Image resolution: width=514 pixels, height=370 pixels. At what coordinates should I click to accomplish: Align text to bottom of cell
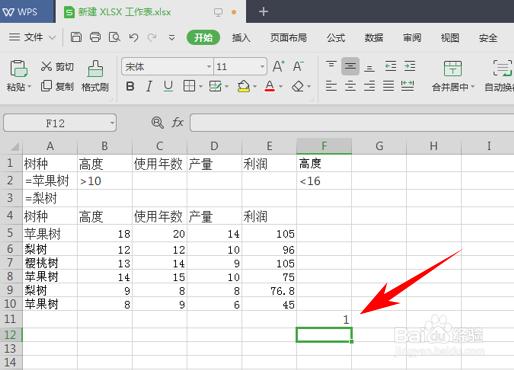(369, 68)
